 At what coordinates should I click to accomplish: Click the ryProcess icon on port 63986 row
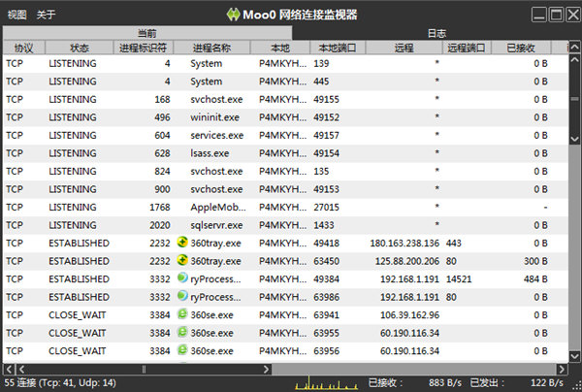coord(181,296)
